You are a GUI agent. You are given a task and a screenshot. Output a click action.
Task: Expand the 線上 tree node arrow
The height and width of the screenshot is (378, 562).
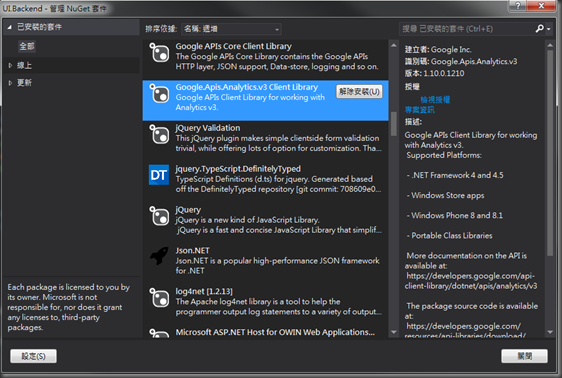tap(10, 65)
